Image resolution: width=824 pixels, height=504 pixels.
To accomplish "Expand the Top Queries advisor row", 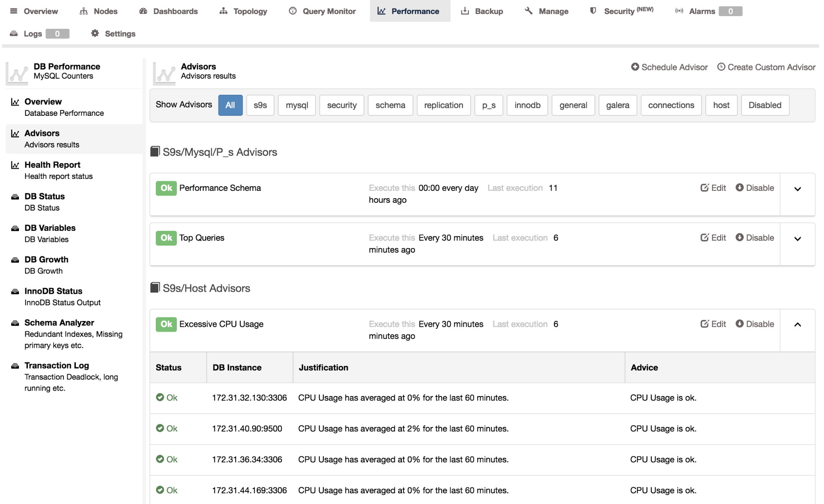I will pos(798,239).
